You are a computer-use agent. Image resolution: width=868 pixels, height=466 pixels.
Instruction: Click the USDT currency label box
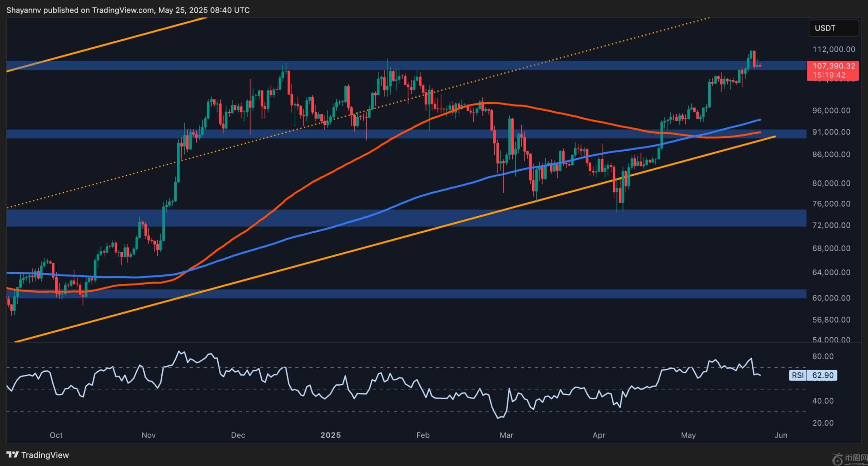834,28
